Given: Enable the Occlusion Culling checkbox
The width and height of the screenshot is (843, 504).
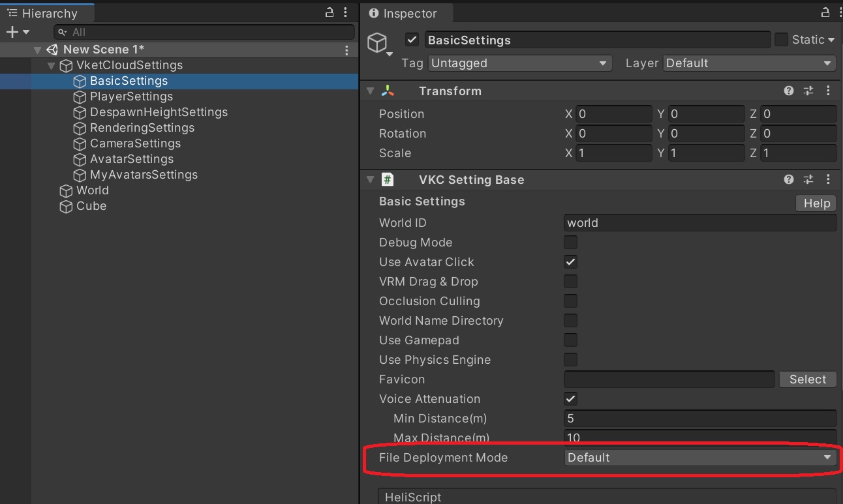Looking at the screenshot, I should click(570, 301).
